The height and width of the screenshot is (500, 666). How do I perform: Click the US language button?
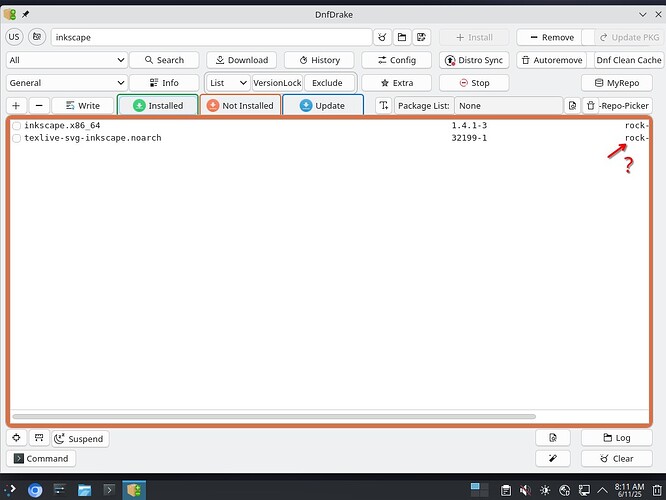click(14, 37)
